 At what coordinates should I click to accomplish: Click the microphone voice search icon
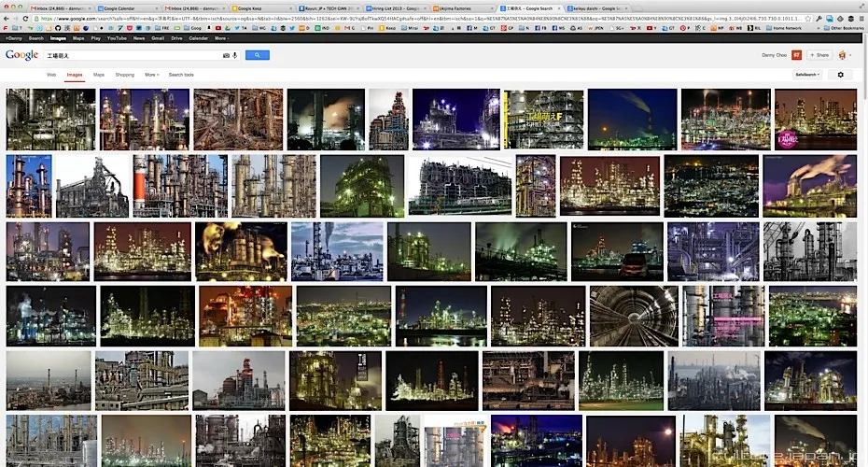click(234, 55)
